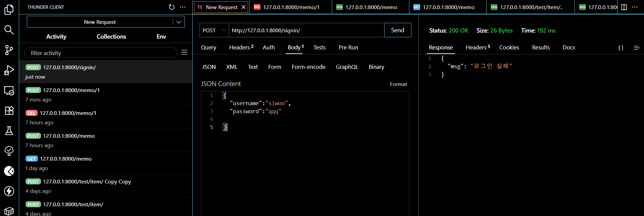Open the Tests tab

(x=319, y=47)
